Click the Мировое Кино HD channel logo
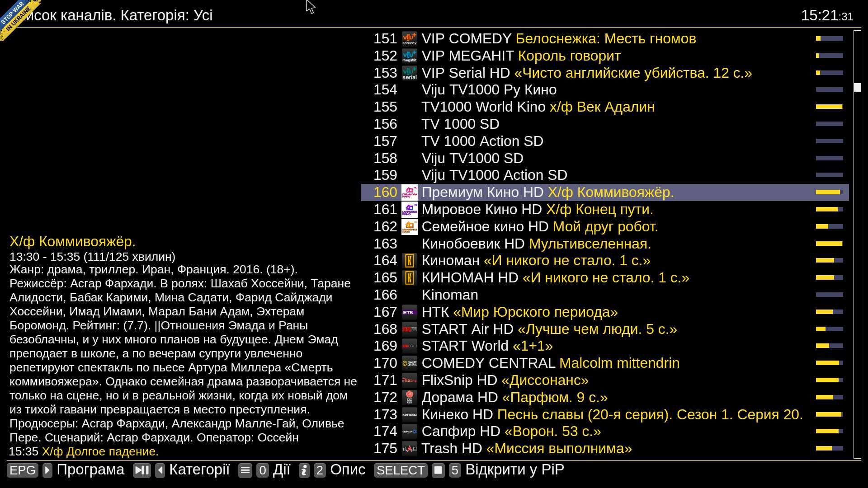This screenshot has width=868, height=488. tap(410, 210)
